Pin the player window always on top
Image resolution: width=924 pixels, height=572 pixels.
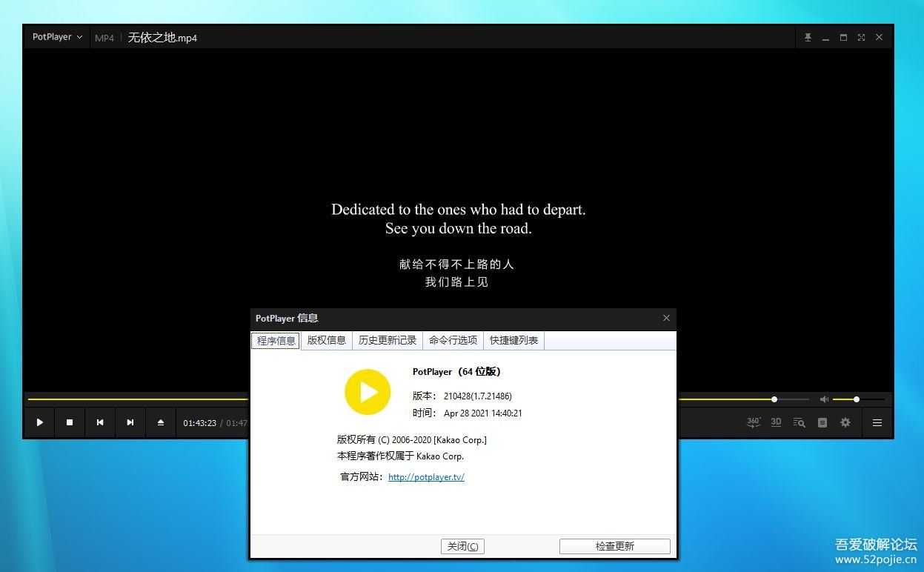[x=808, y=37]
